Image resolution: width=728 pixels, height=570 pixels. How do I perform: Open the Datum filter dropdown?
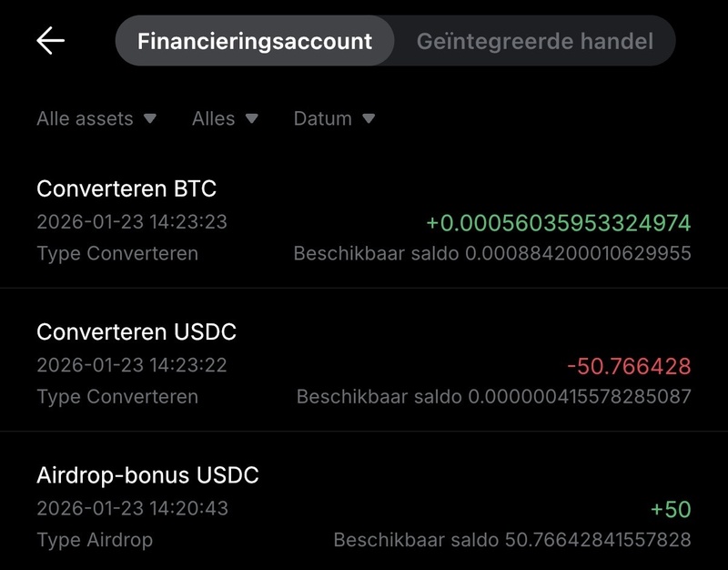tap(333, 118)
